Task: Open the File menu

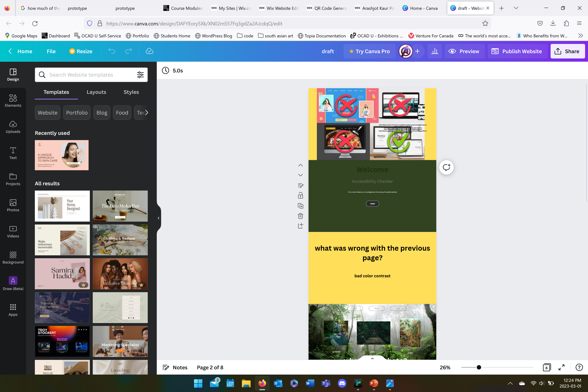Action: pos(51,51)
